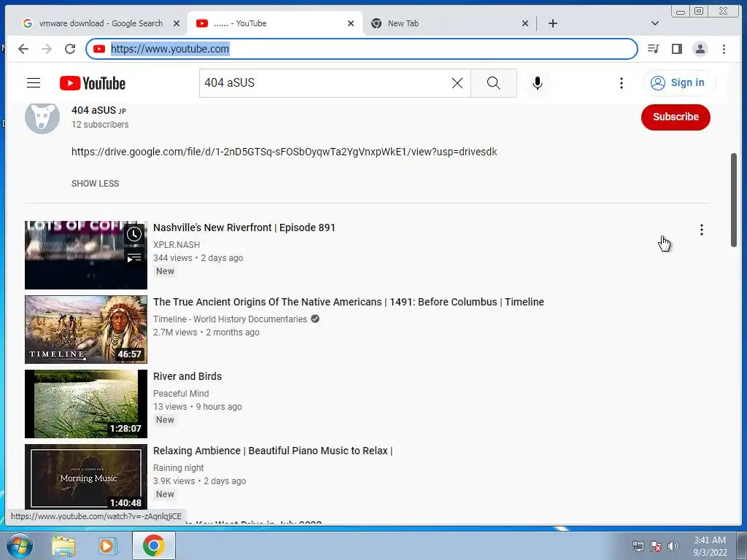Go back in browser history

(x=23, y=49)
